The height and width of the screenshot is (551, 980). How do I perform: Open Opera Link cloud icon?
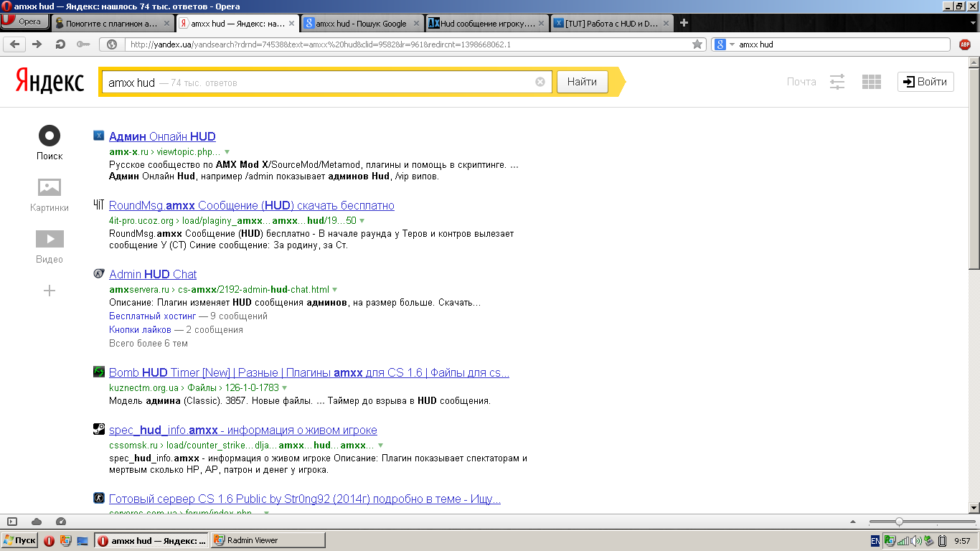pyautogui.click(x=37, y=522)
